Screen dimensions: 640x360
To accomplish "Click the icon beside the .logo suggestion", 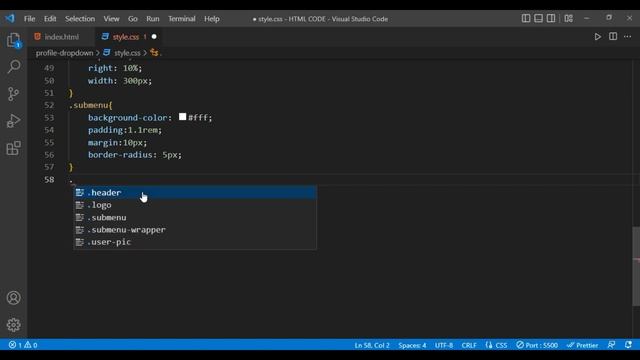I will coord(80,205).
